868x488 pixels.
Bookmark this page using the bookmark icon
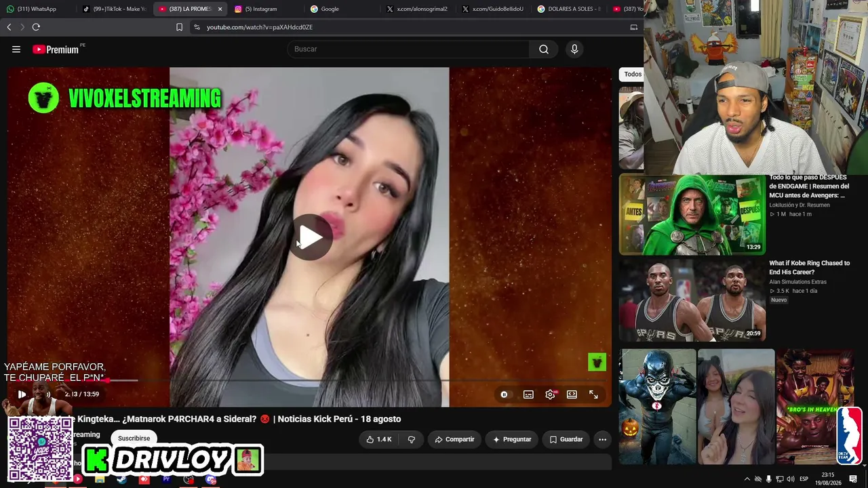[x=179, y=27]
